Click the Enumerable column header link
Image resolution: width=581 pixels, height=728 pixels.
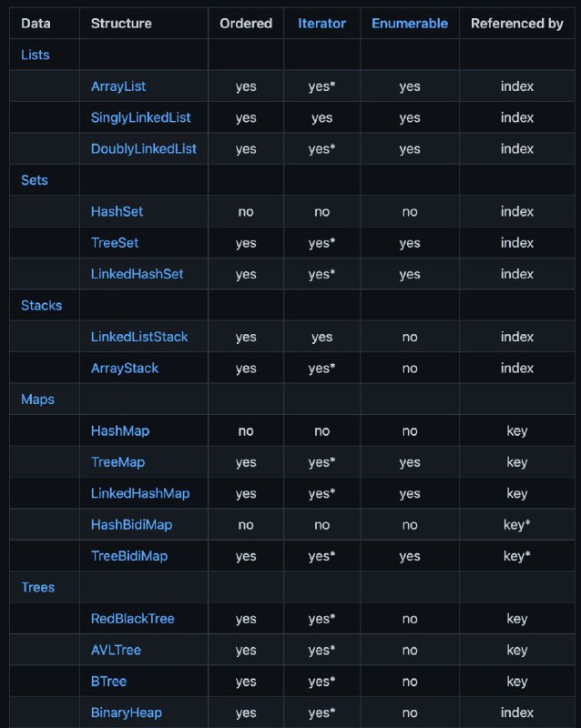410,24
